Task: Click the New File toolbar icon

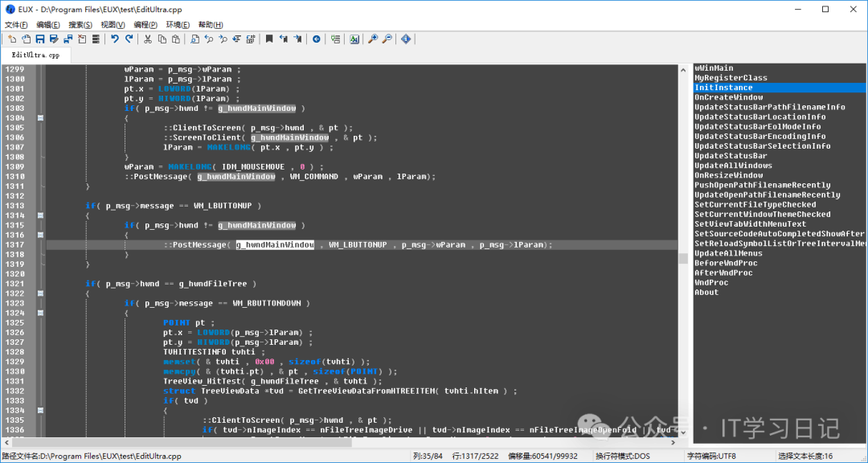Action: [12, 39]
